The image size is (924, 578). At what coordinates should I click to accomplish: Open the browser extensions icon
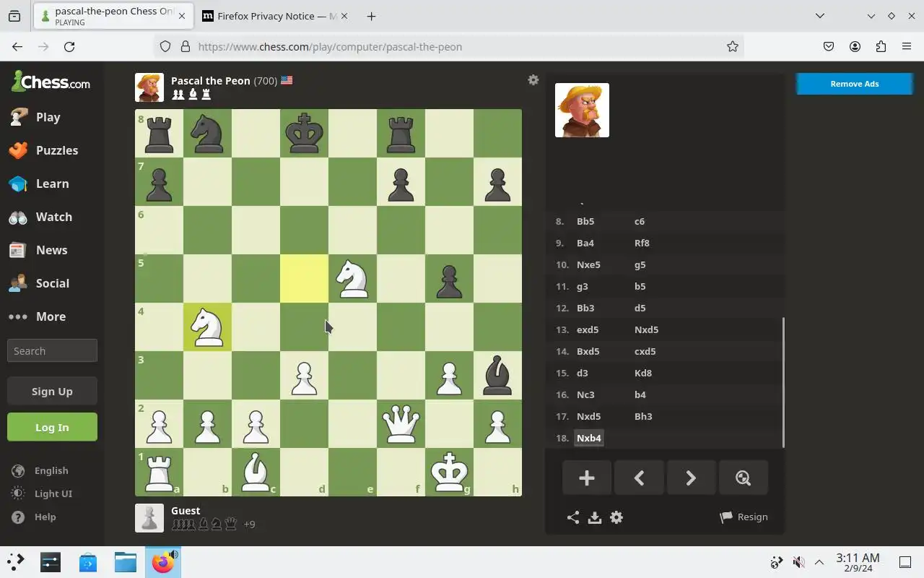pos(881,46)
